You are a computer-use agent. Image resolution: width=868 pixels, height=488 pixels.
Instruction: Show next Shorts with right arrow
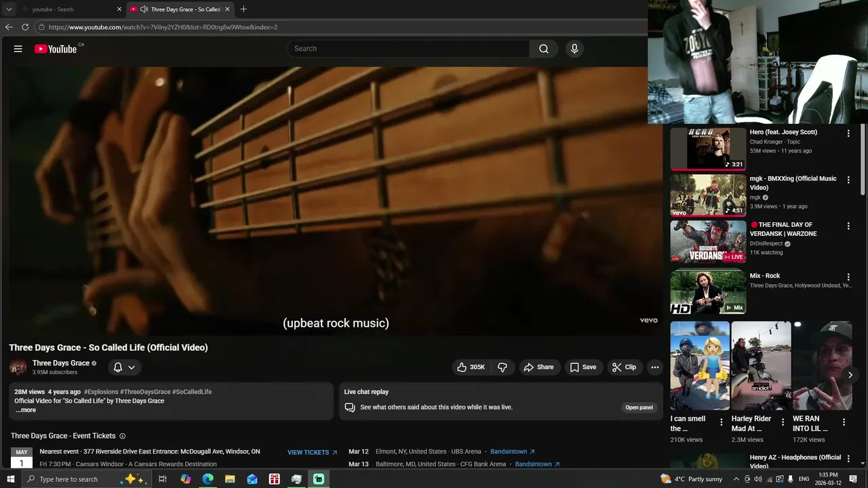coord(850,375)
